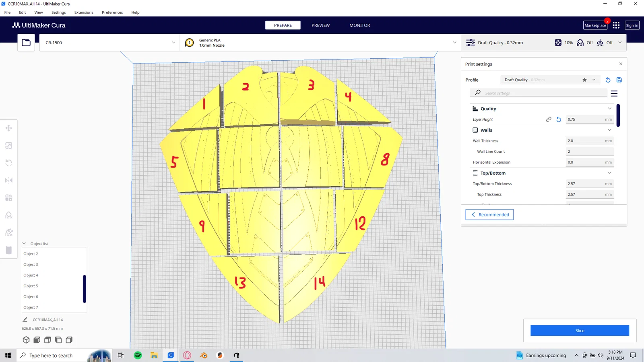Save profile with the disk icon

pyautogui.click(x=619, y=80)
